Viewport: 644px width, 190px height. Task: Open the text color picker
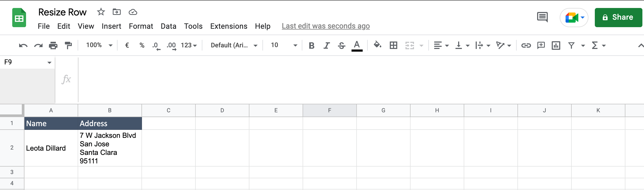357,45
